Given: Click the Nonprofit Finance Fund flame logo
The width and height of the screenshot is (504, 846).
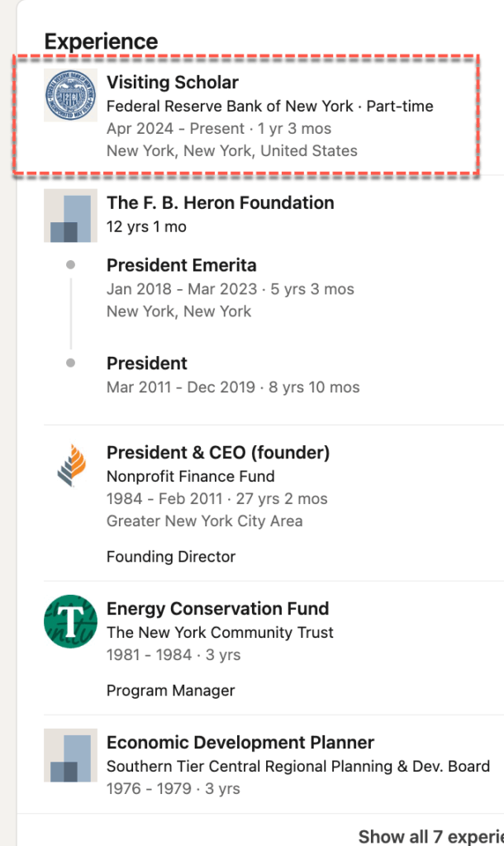Looking at the screenshot, I should pos(70,465).
